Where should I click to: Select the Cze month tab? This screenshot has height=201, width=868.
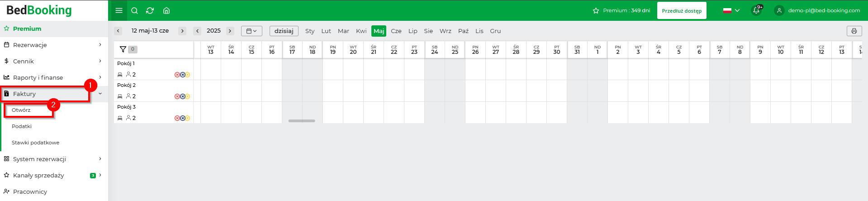[x=396, y=31]
